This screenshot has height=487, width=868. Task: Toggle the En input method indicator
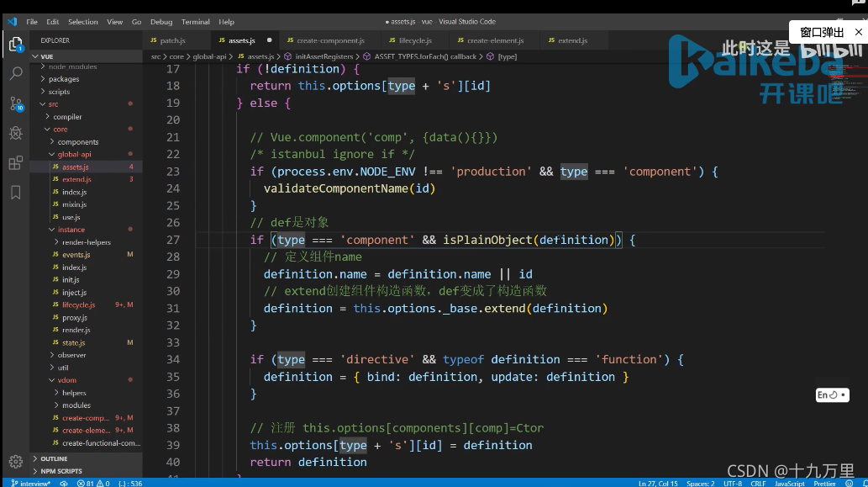click(x=832, y=395)
